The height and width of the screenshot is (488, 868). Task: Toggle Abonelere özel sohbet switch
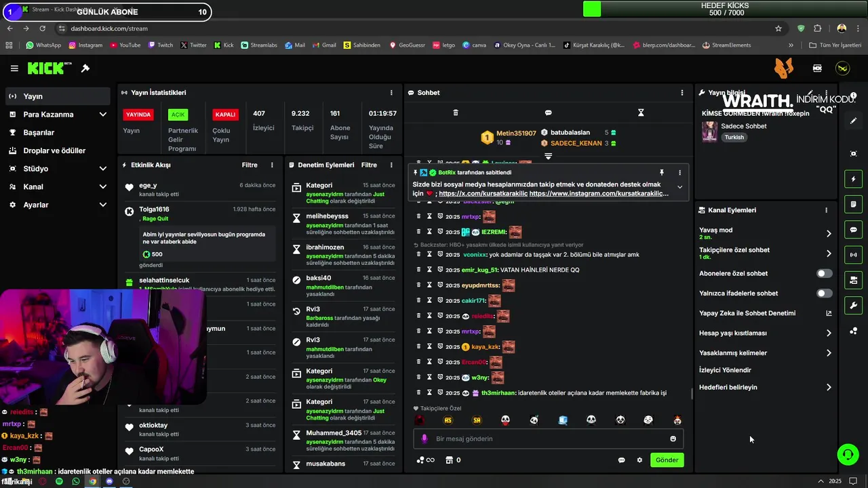click(x=824, y=274)
